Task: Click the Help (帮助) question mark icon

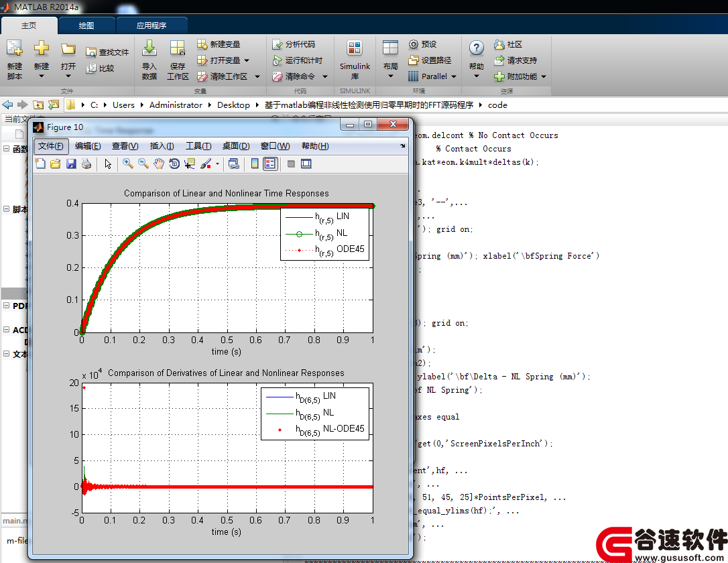Action: [x=477, y=48]
